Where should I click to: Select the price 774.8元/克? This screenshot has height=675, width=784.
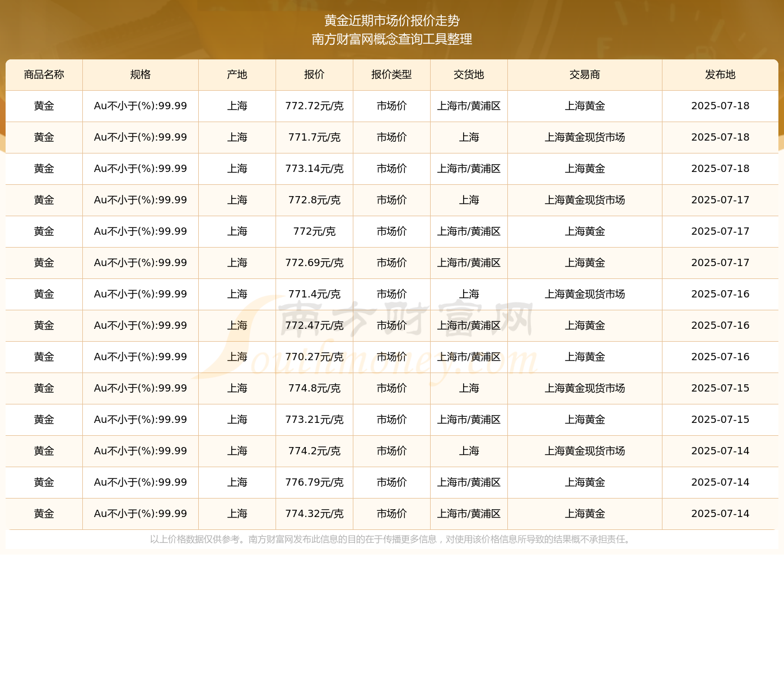pyautogui.click(x=315, y=388)
